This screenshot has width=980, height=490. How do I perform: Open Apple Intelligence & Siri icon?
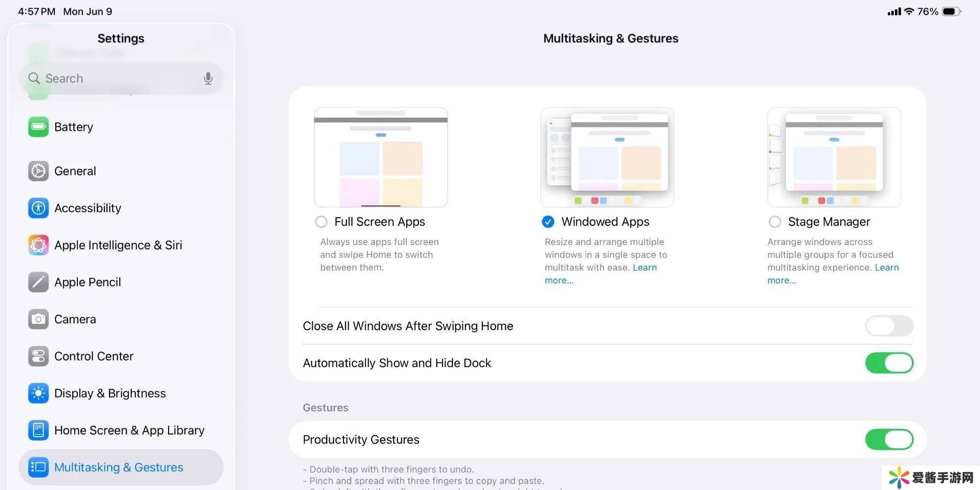(x=38, y=245)
